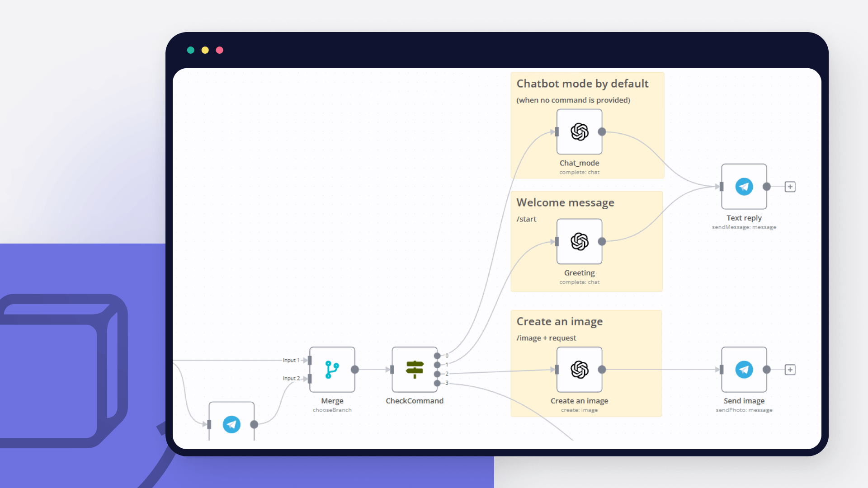The width and height of the screenshot is (868, 488).
Task: Click the Send image Telegram node icon
Action: tap(744, 370)
